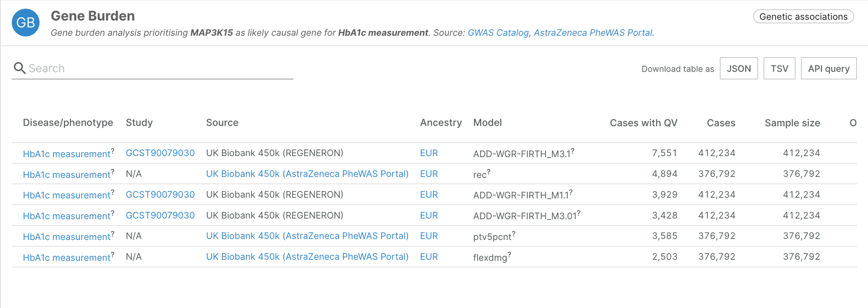Open the GWAS Catalog source link

tap(498, 33)
